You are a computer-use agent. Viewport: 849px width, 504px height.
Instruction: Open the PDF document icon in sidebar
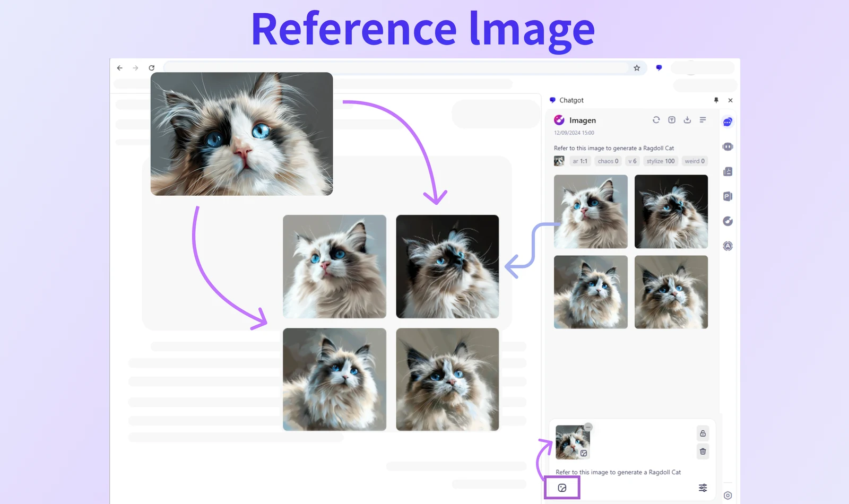(x=727, y=171)
